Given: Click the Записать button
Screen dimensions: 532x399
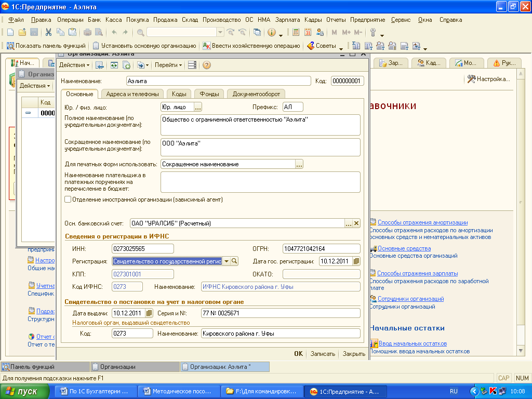Looking at the screenshot, I should [323, 353].
